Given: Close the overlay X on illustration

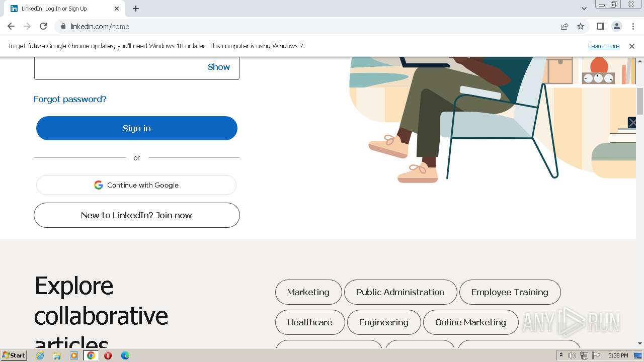Looking at the screenshot, I should [x=632, y=122].
